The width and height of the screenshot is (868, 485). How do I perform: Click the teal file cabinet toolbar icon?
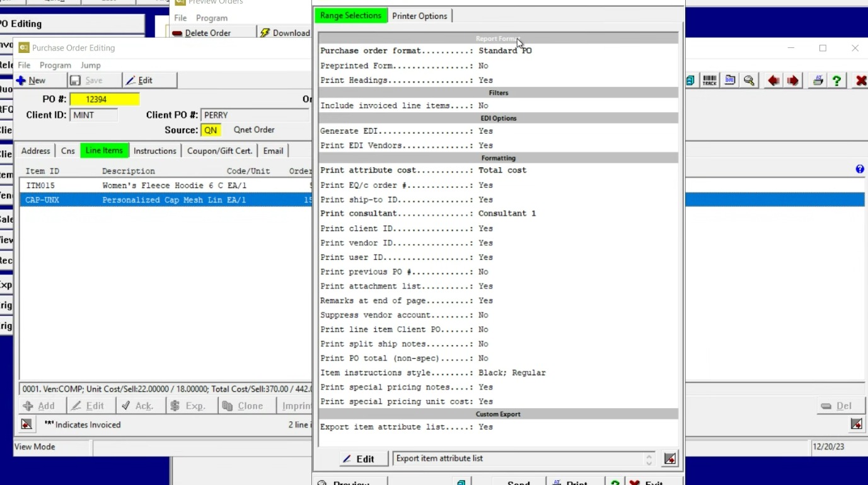(x=690, y=81)
